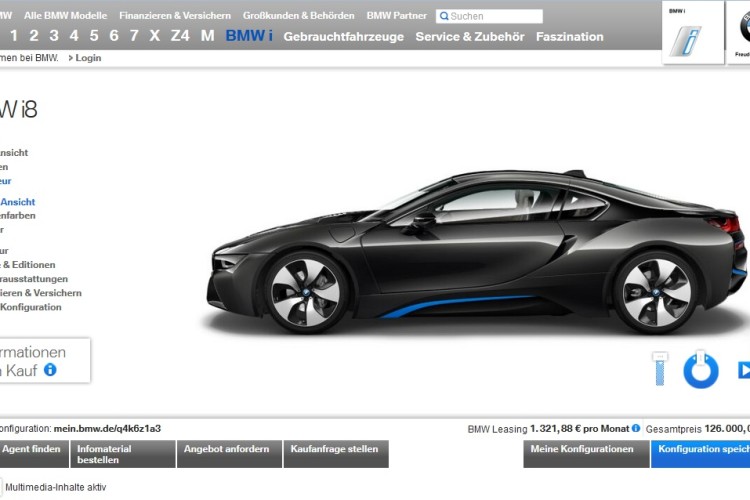
Task: Click Agent finden button
Action: [x=33, y=454]
